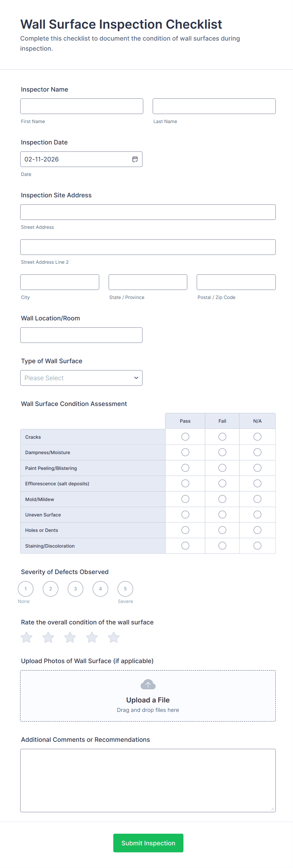The image size is (293, 868).
Task: Click the cloud upload icon
Action: (x=148, y=684)
